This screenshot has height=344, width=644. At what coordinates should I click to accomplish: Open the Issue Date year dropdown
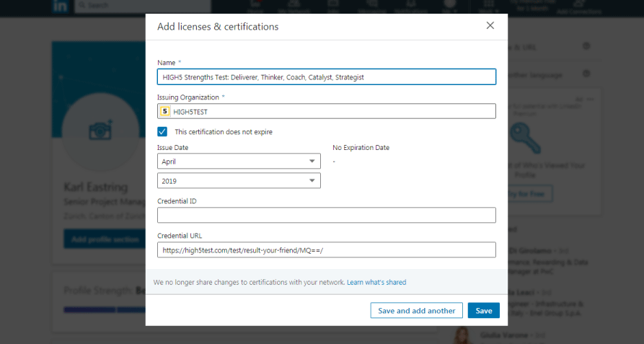(x=239, y=180)
